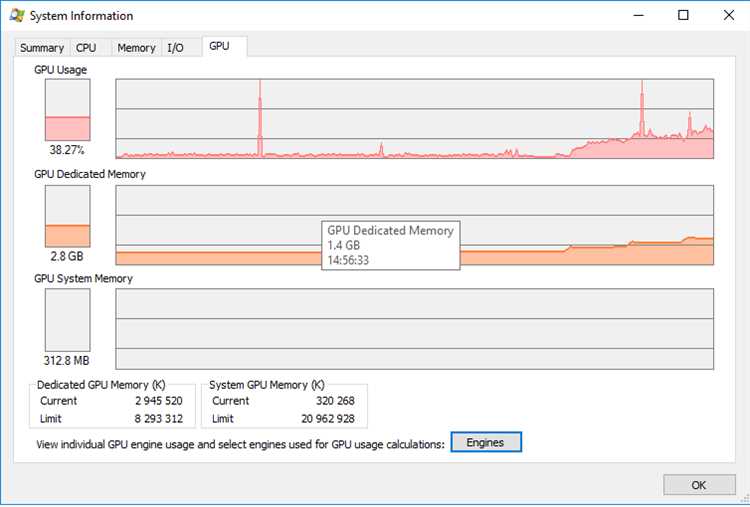Maximize the System Information window

682,16
